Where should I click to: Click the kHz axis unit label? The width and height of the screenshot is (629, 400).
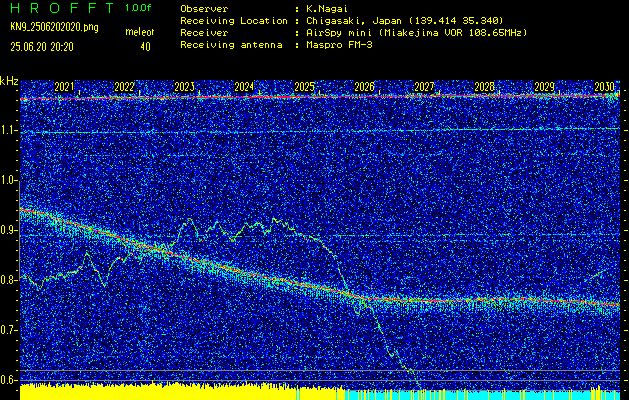9,81
